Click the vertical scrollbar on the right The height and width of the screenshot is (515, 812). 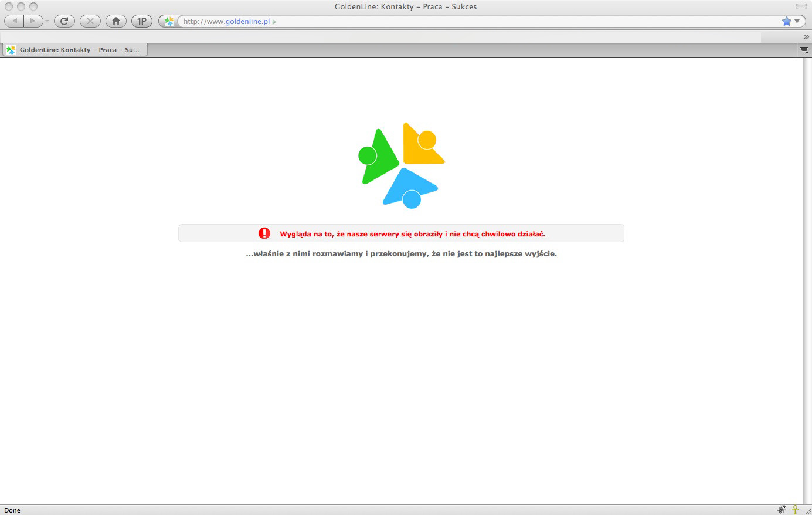pyautogui.click(x=807, y=281)
